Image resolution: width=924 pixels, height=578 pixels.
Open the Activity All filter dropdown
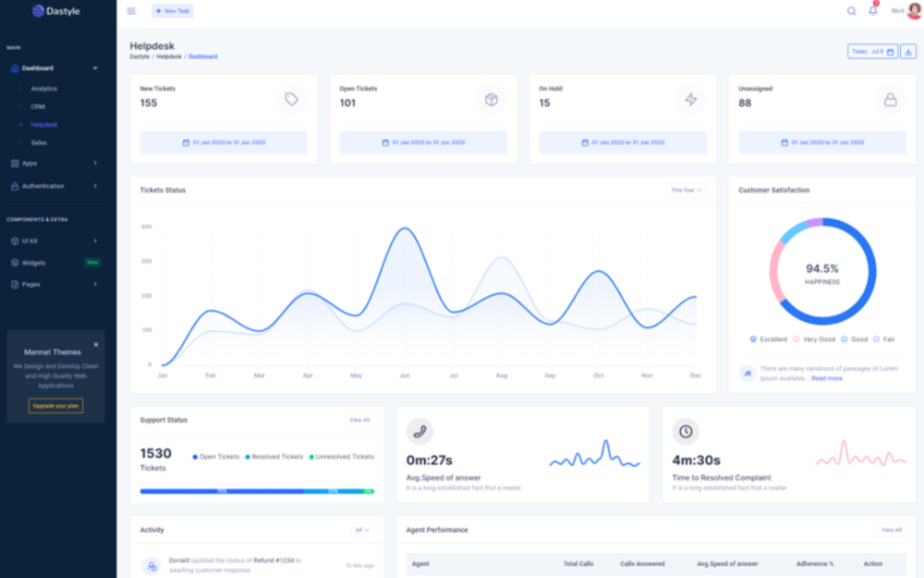(362, 530)
